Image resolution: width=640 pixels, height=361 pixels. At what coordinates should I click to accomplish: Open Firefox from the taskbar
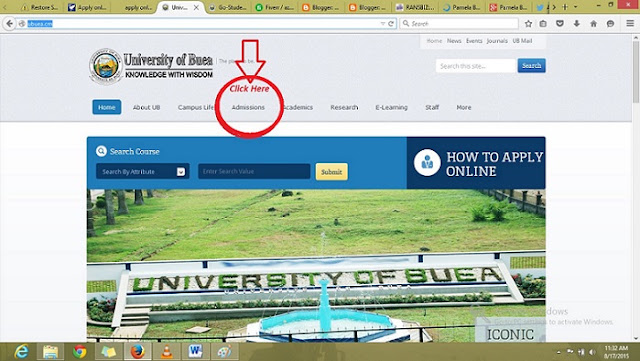(138, 352)
